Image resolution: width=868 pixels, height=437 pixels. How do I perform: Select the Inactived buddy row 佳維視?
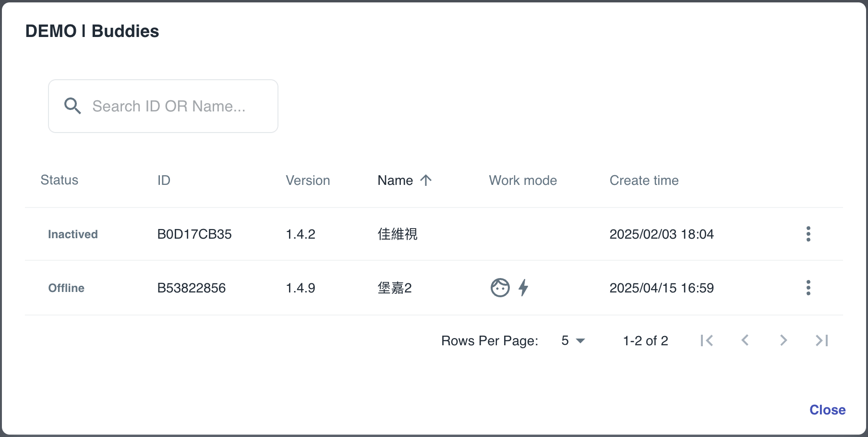398,234
